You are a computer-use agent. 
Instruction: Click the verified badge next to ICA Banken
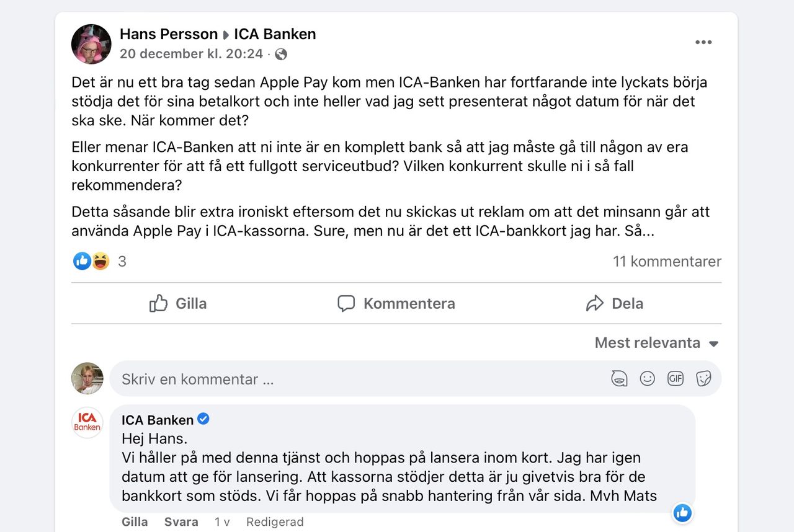point(202,420)
